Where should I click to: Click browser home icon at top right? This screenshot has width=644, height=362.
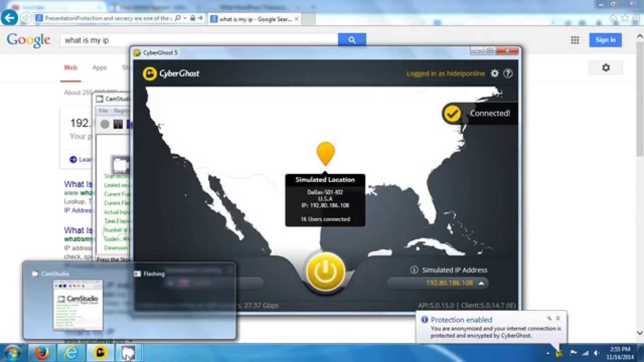[613, 18]
